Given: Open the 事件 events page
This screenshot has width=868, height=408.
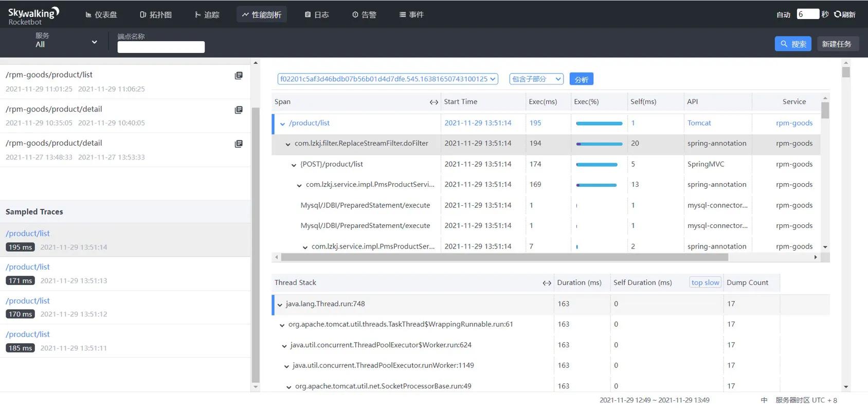Looking at the screenshot, I should pyautogui.click(x=411, y=14).
